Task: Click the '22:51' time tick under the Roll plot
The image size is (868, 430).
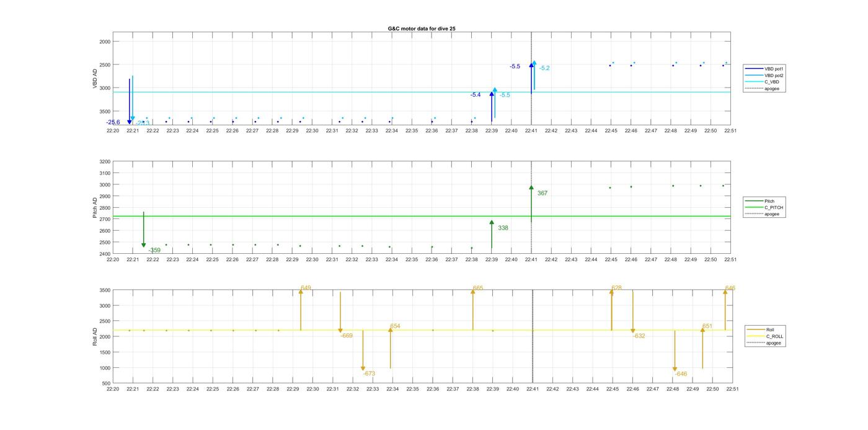Action: (732, 389)
